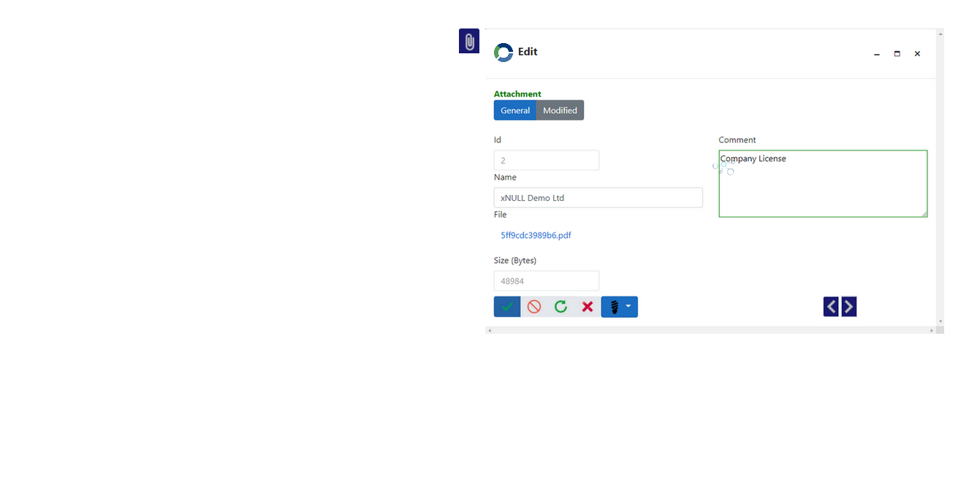Click the vertical scrollbar down arrow

click(x=941, y=321)
